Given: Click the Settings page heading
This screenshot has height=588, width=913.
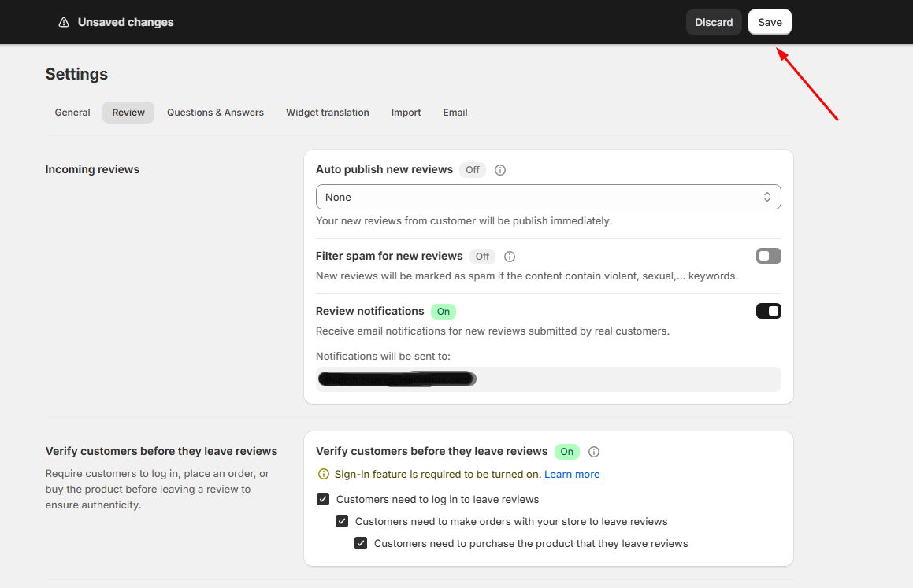Looking at the screenshot, I should (77, 74).
